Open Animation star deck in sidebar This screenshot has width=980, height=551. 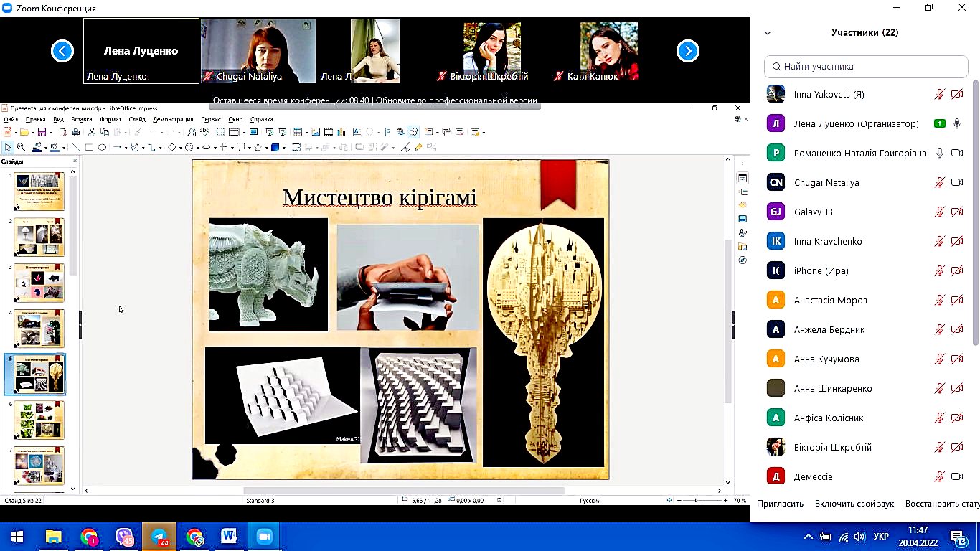[743, 205]
